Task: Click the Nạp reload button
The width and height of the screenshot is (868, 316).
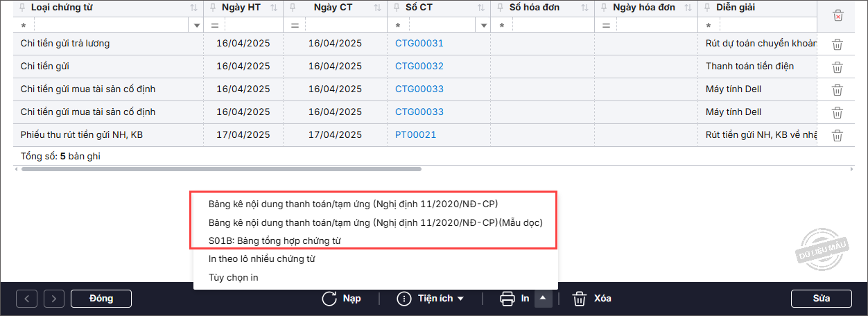Action: pyautogui.click(x=341, y=299)
